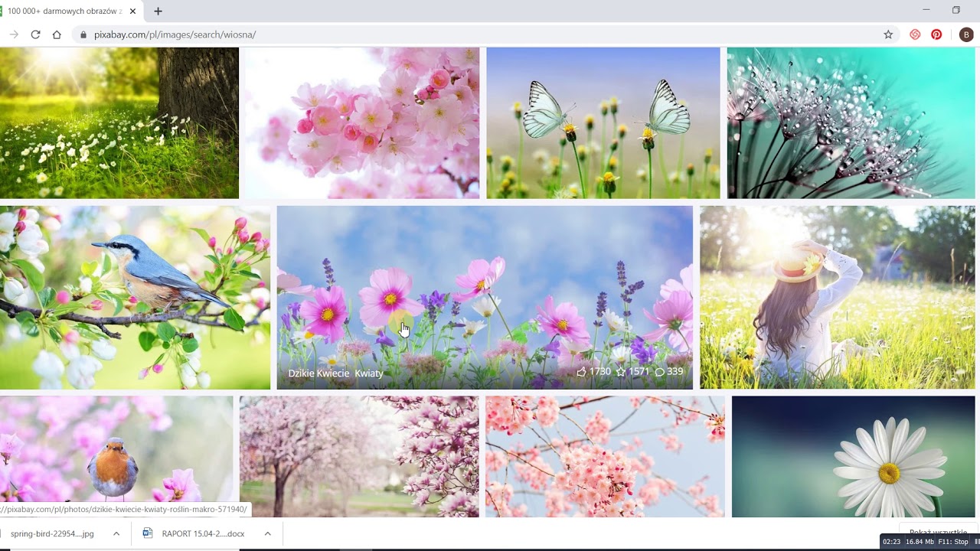Open the two white butterflies photo
Viewport: 980px width, 551px height.
[x=603, y=123]
